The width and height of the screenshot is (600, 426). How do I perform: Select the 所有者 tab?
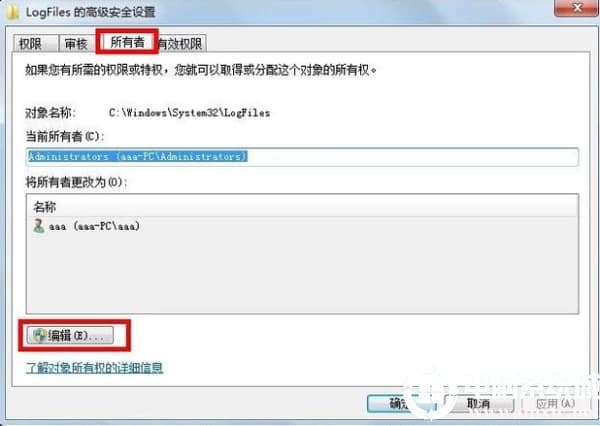tap(127, 42)
